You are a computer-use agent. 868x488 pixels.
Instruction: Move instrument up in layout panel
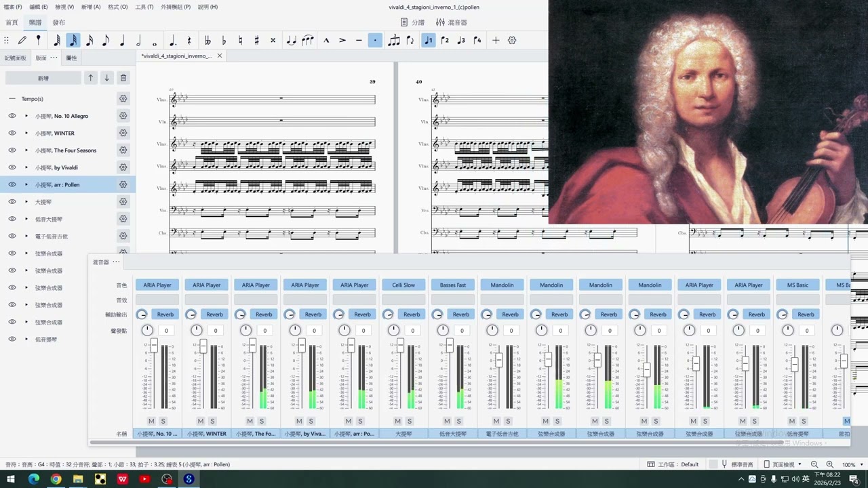point(90,78)
